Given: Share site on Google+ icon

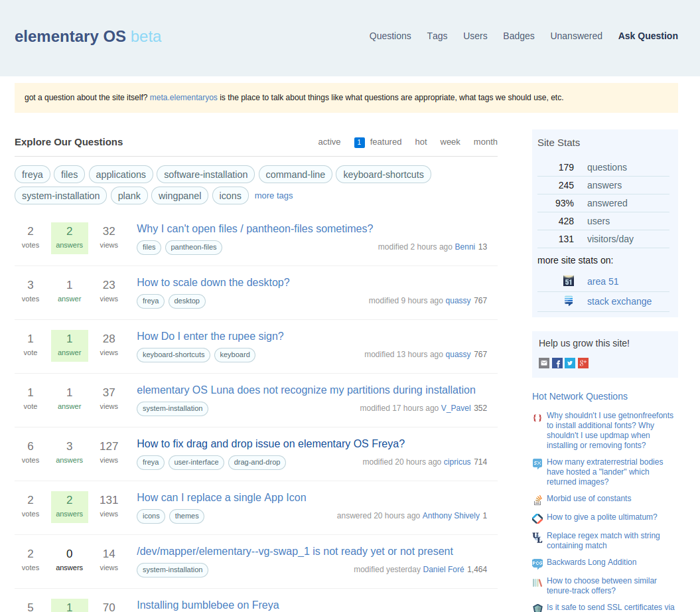Looking at the screenshot, I should (x=583, y=363).
